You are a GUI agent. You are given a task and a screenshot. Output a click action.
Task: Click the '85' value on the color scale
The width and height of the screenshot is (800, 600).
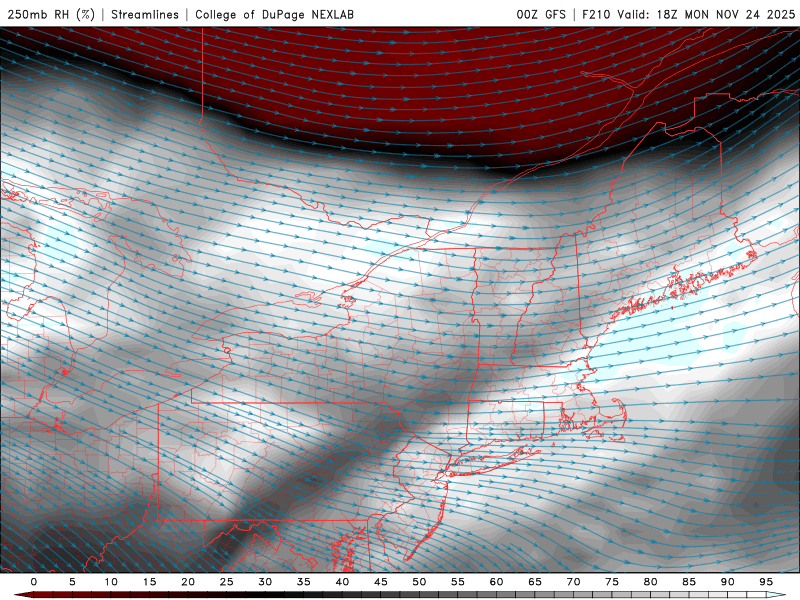tap(689, 582)
